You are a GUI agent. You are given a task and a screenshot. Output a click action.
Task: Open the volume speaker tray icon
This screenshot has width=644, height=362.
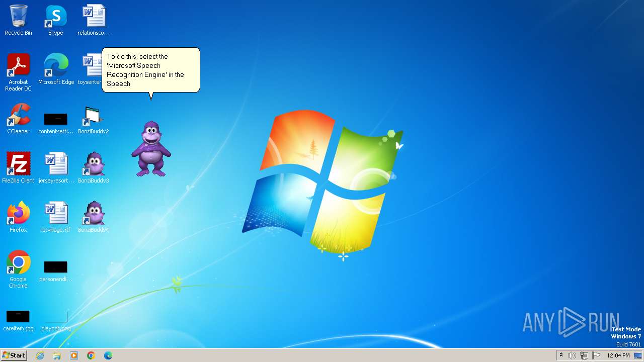(x=572, y=355)
